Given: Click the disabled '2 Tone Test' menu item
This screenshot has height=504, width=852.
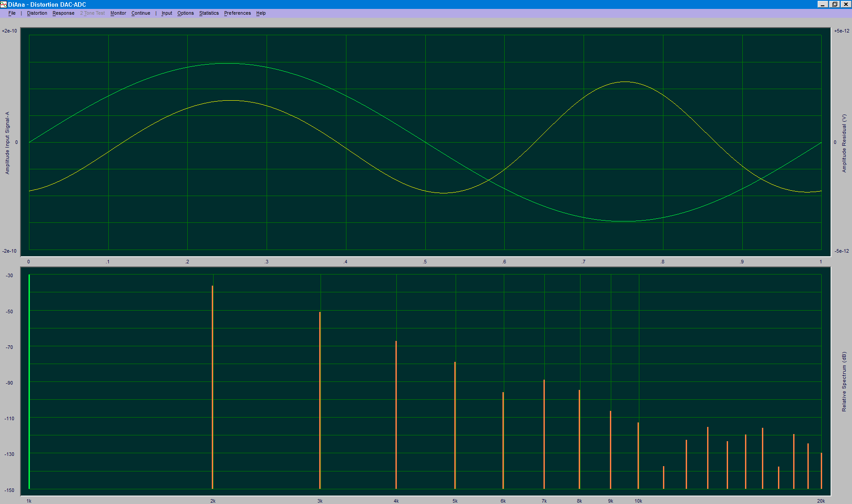Looking at the screenshot, I should (92, 13).
